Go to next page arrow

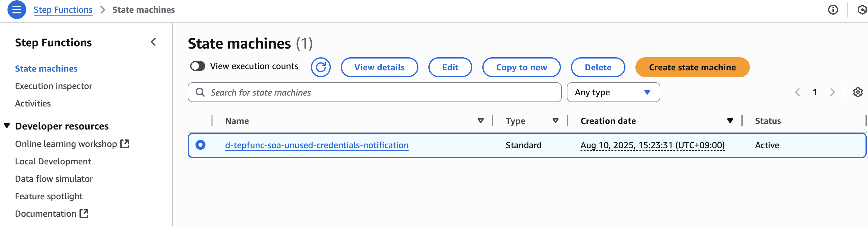pos(832,92)
